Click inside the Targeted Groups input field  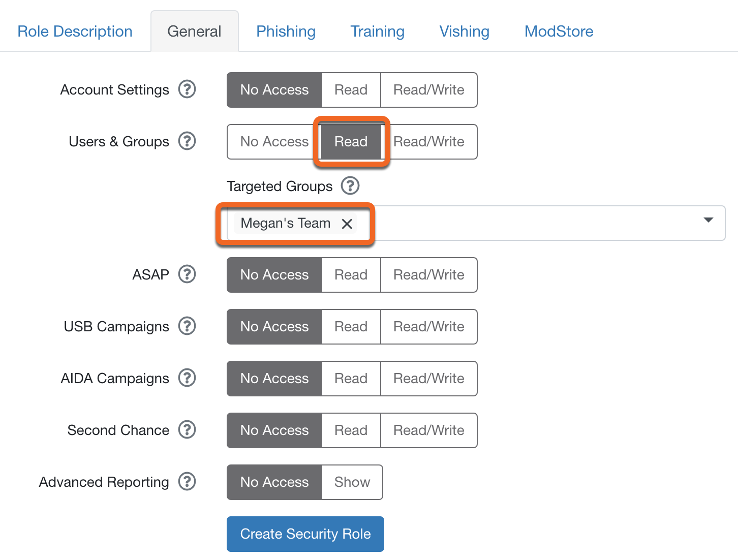[x=529, y=223]
